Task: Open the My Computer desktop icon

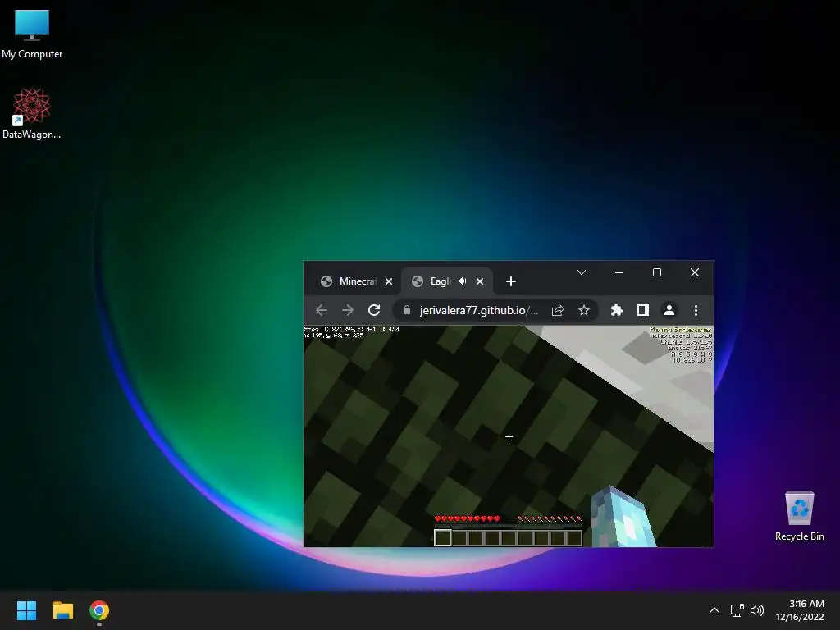Action: [x=32, y=34]
